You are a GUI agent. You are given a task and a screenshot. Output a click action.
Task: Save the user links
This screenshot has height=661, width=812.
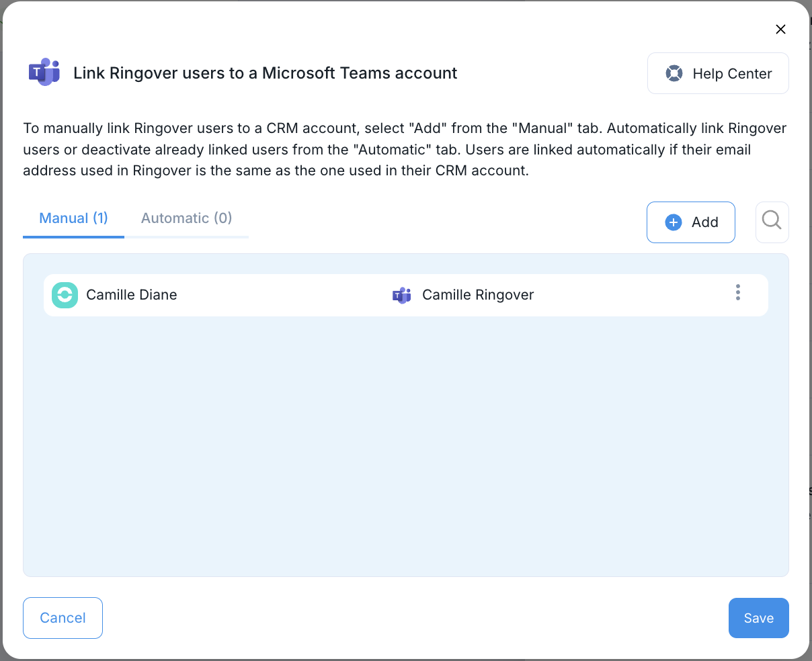click(x=758, y=618)
